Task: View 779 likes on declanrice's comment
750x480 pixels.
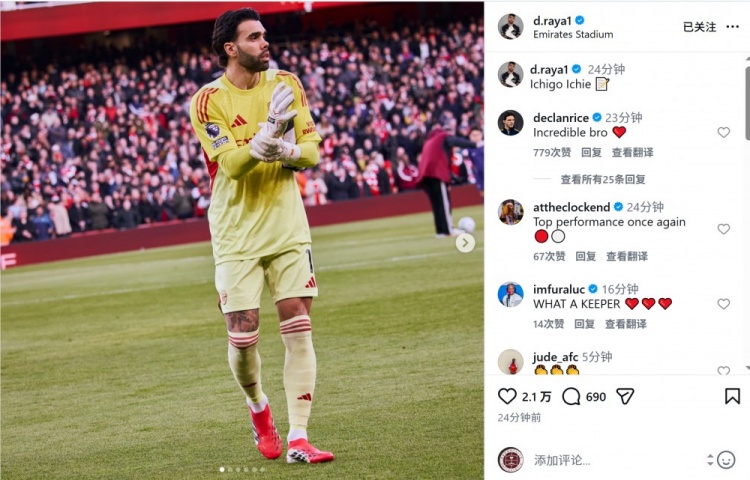Action: [x=552, y=152]
